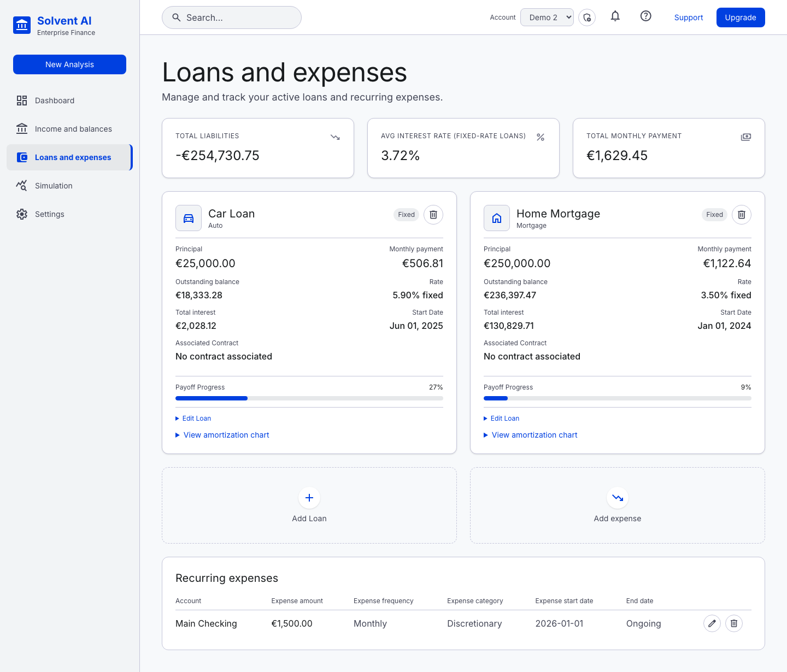Click the Solvent AI bank logo icon
The width and height of the screenshot is (787, 672).
(x=22, y=25)
